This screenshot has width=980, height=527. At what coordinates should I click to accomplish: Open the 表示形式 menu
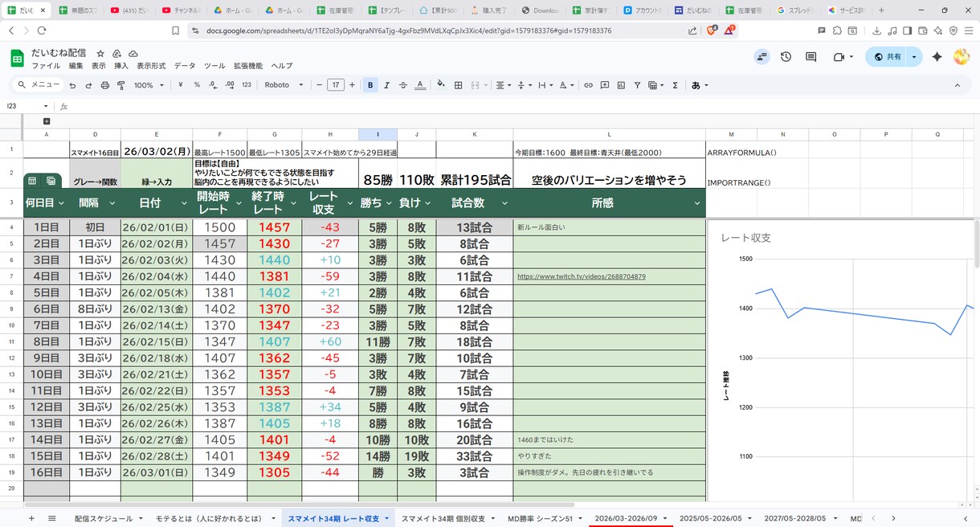click(x=151, y=66)
